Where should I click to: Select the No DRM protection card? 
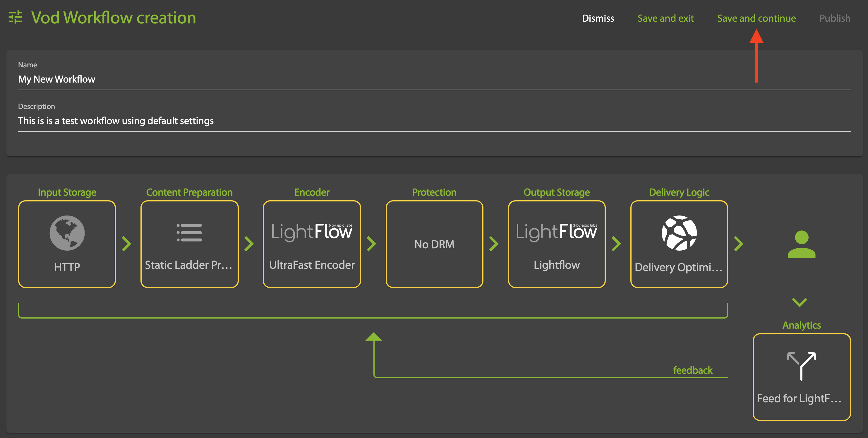434,244
